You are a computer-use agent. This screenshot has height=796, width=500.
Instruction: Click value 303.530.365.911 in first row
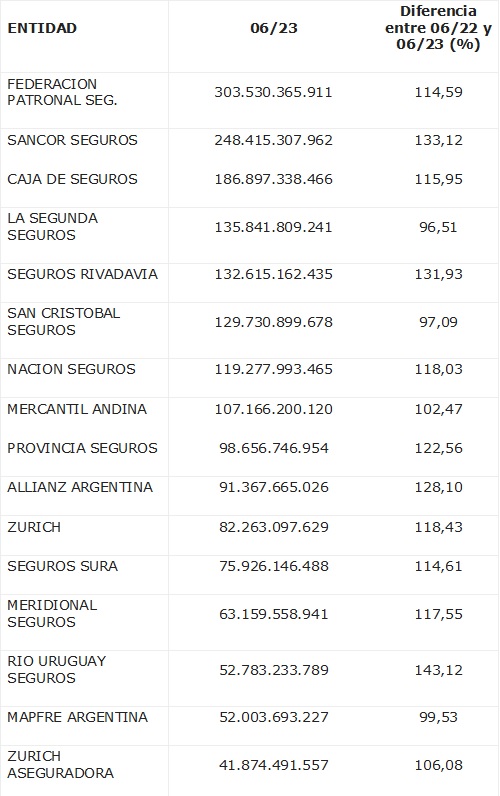pyautogui.click(x=274, y=92)
